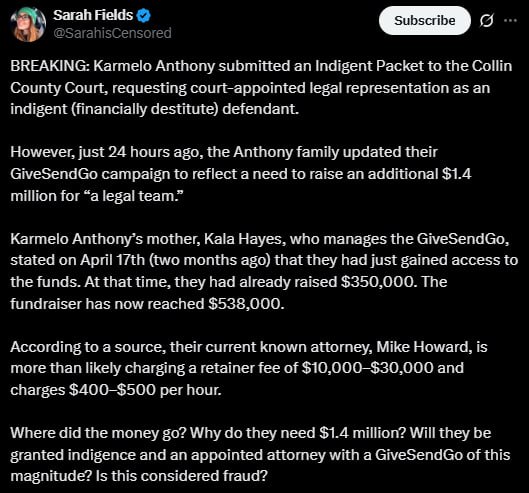Open the Sarah Fields display name link
529x493 pixels.
[x=93, y=15]
